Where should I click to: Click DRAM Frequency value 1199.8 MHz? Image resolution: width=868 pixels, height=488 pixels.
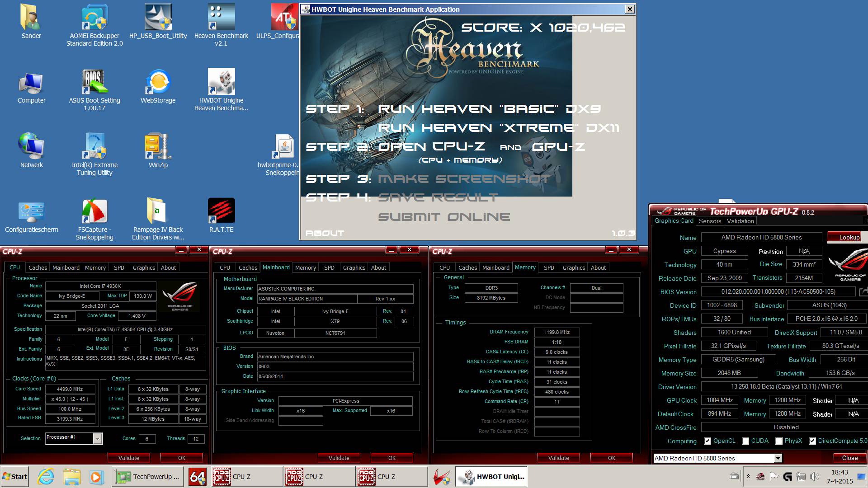click(x=557, y=332)
